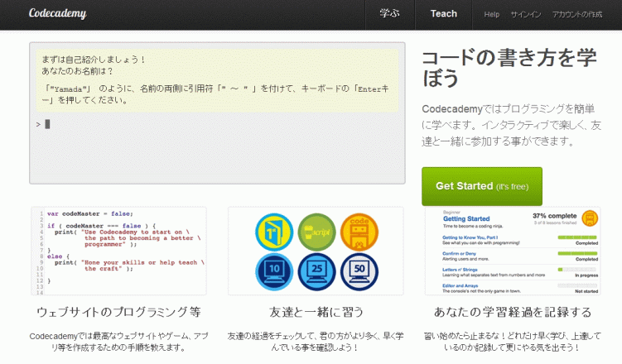Open the Getting Started course title
This screenshot has height=364, width=622.
point(466,218)
